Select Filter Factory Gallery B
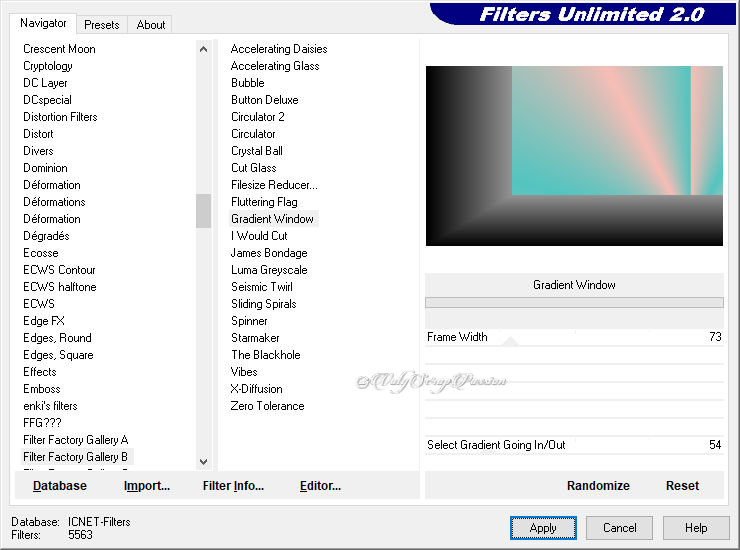 (76, 457)
